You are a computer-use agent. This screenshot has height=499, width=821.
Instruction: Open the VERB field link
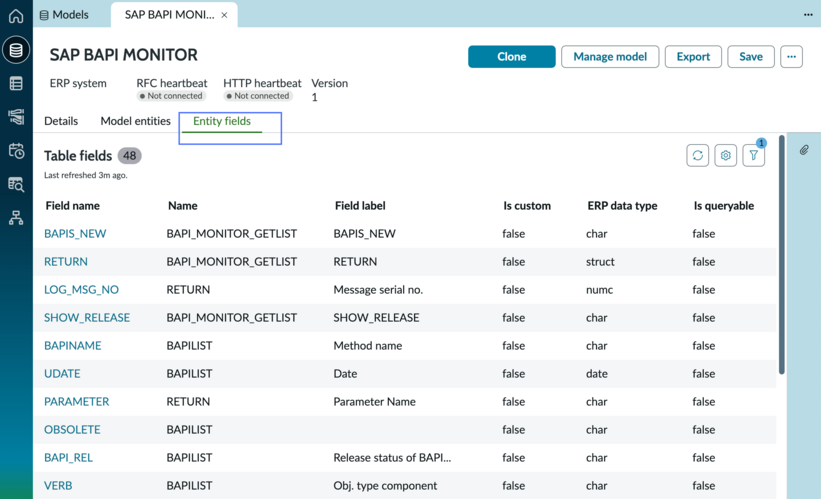[x=58, y=486]
